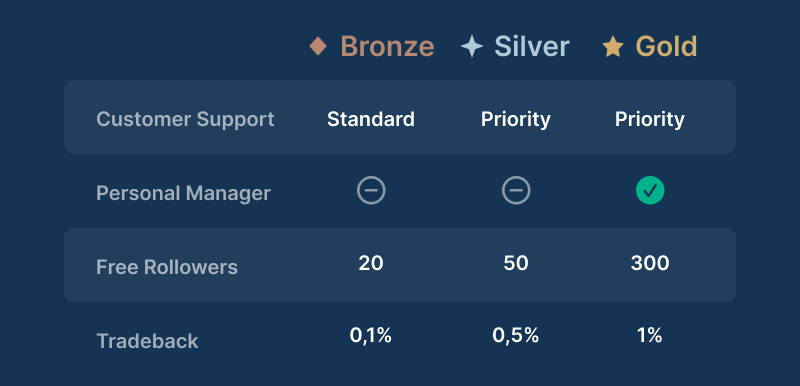Click Priority support value under Silver
Image resolution: width=800 pixels, height=386 pixels.
[516, 119]
